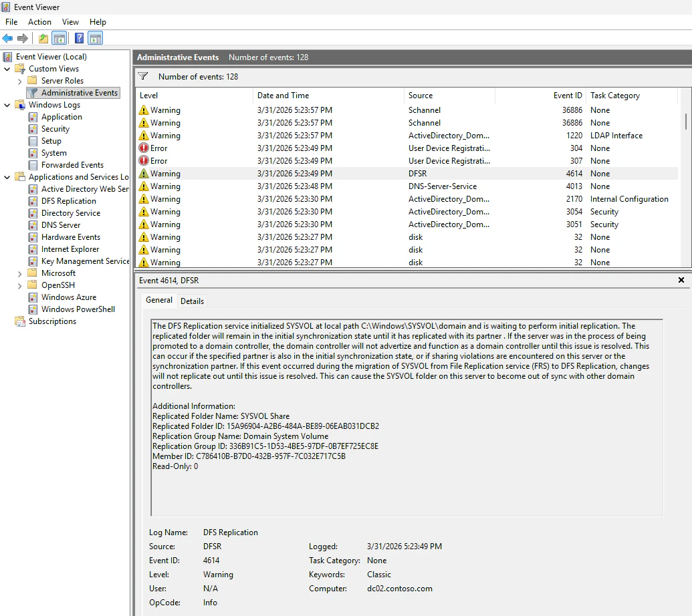Image resolution: width=692 pixels, height=616 pixels.
Task: Click the filter funnel icon above events
Action: (143, 76)
